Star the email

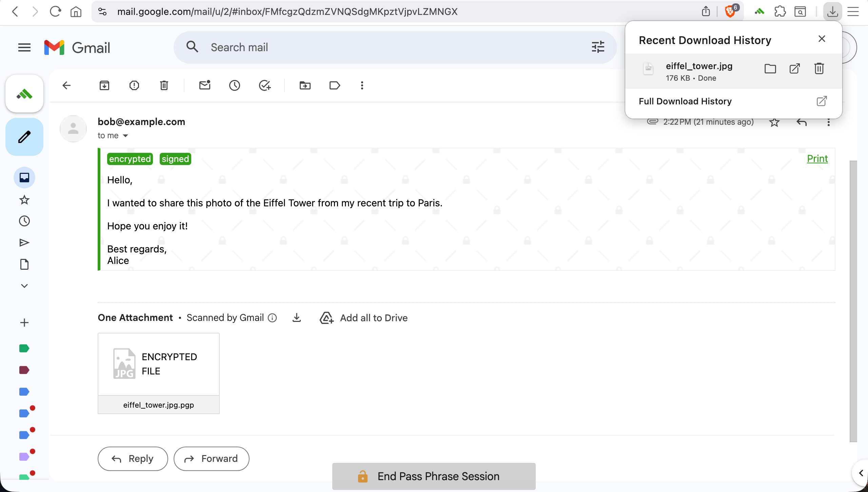pyautogui.click(x=775, y=122)
